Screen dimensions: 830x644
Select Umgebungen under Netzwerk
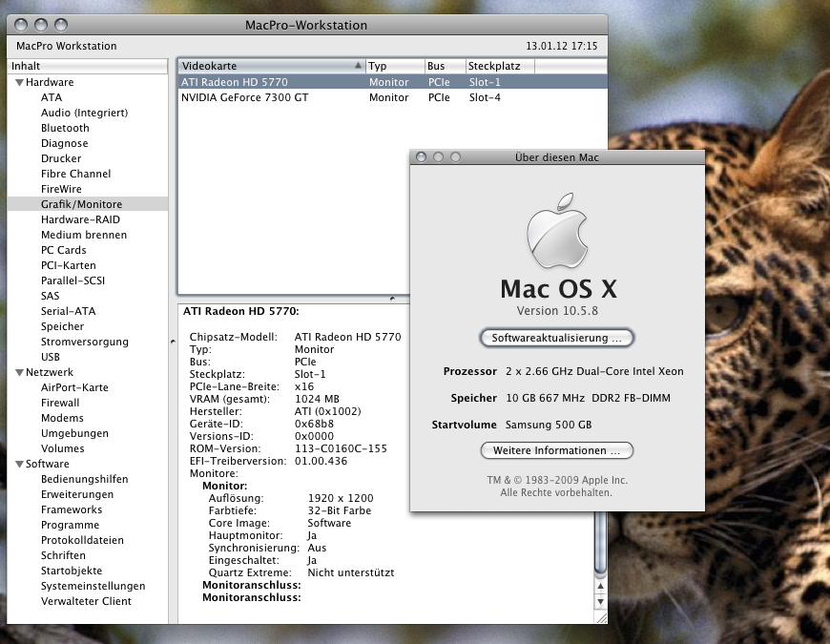74,433
